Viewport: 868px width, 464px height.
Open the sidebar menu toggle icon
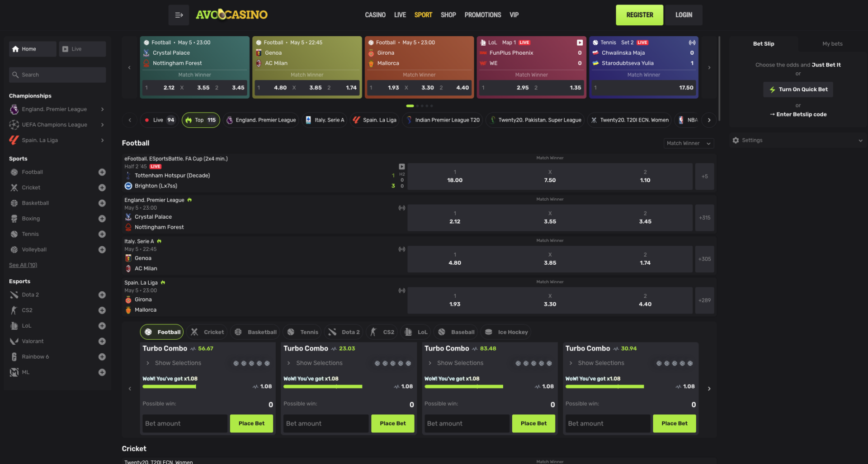click(x=179, y=15)
